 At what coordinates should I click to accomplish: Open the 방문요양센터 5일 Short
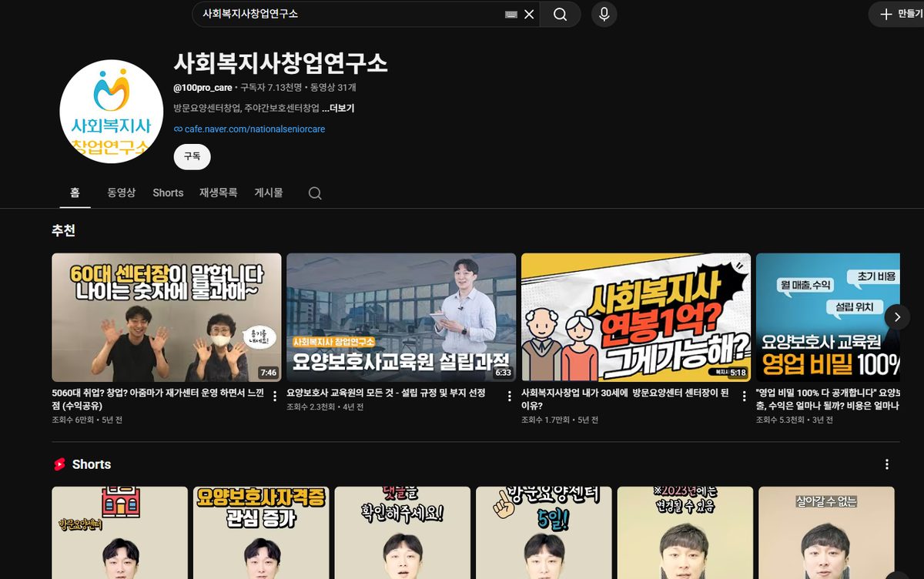[544, 533]
